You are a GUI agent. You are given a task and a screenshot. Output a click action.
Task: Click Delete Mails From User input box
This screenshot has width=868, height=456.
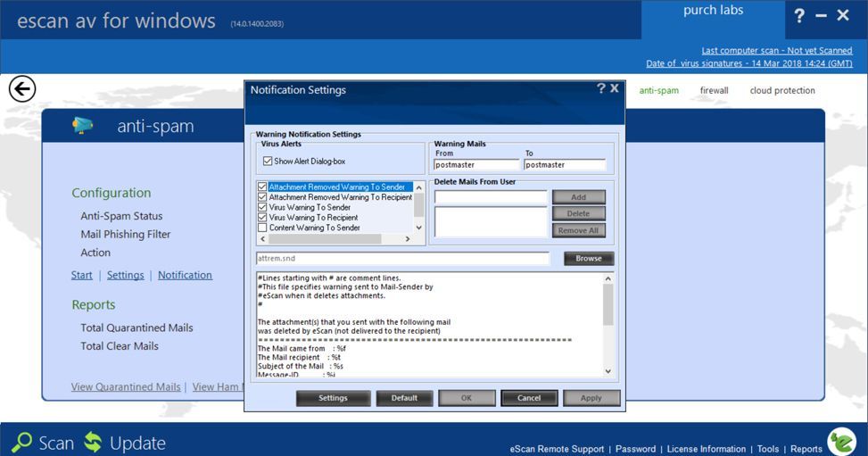491,196
